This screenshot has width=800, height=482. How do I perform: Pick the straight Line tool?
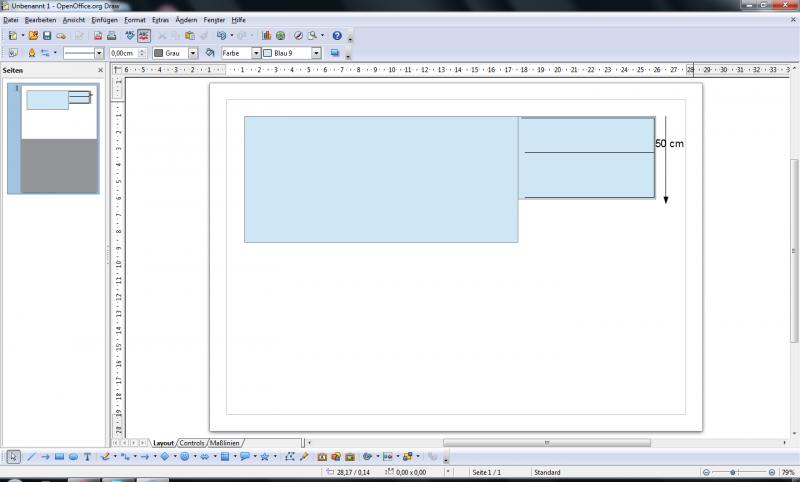31,457
